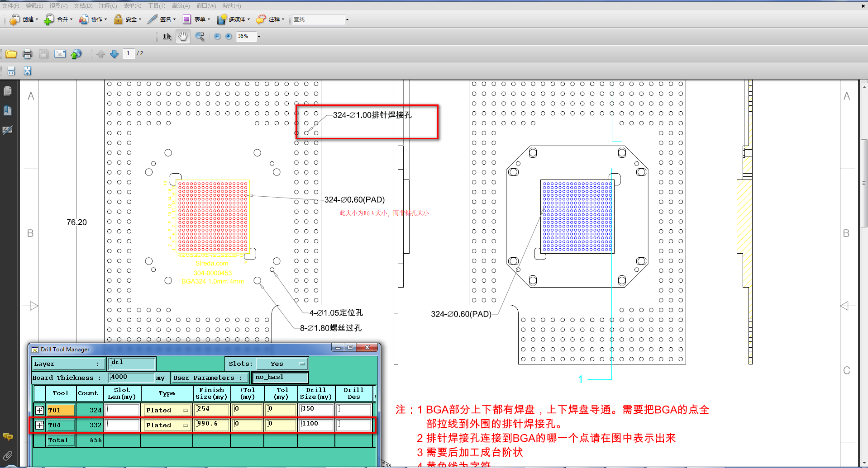
Task: Open the 文档(D) Document menu
Action: click(x=83, y=6)
